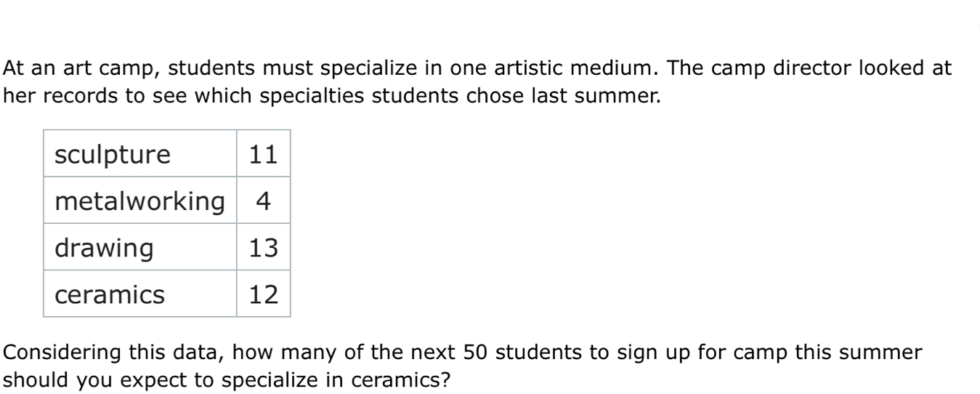Click the ceramics cell in the table
The width and height of the screenshot is (980, 394).
tap(110, 295)
